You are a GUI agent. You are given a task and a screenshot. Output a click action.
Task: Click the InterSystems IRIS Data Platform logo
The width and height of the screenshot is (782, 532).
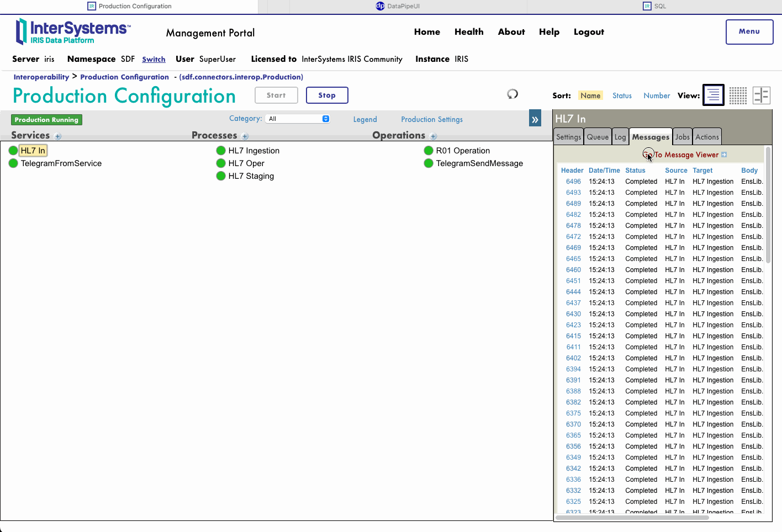pyautogui.click(x=73, y=31)
